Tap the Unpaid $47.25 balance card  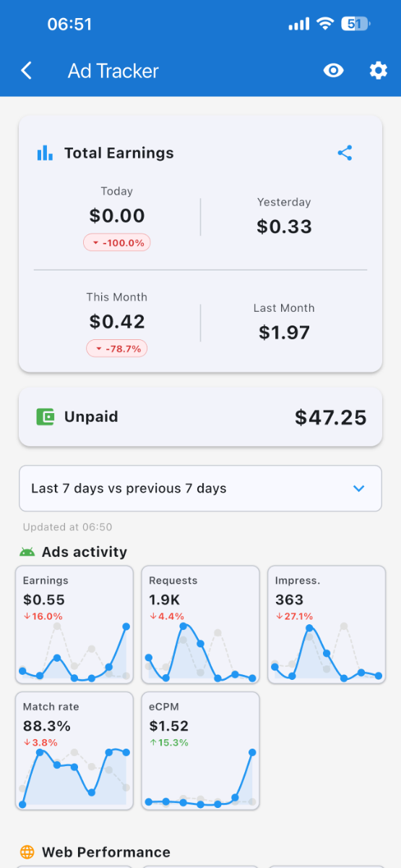click(x=200, y=417)
